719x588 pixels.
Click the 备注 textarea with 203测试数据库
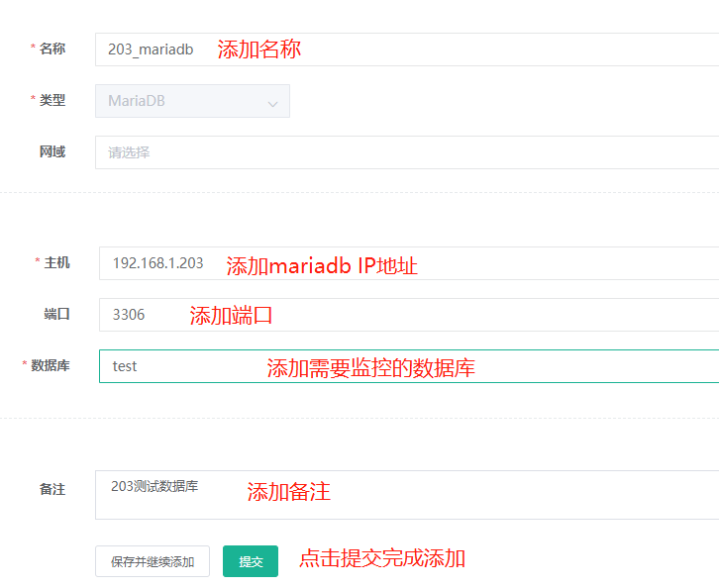407,495
